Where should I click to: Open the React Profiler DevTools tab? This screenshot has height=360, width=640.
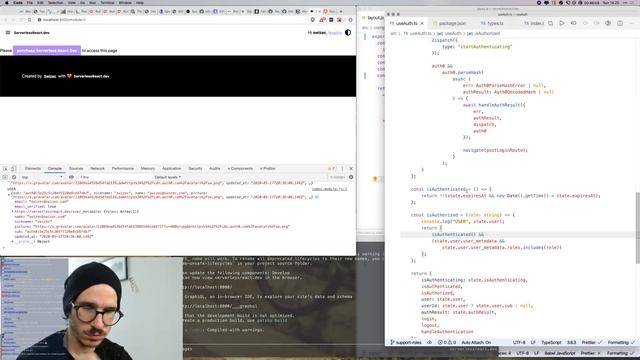tap(268, 169)
